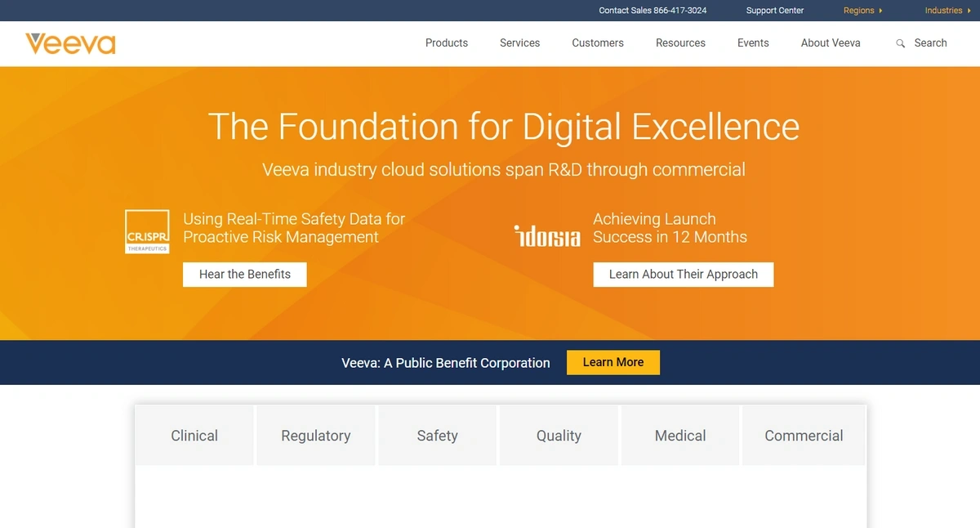
Task: Click the Contact Sales phone number
Action: coord(653,11)
